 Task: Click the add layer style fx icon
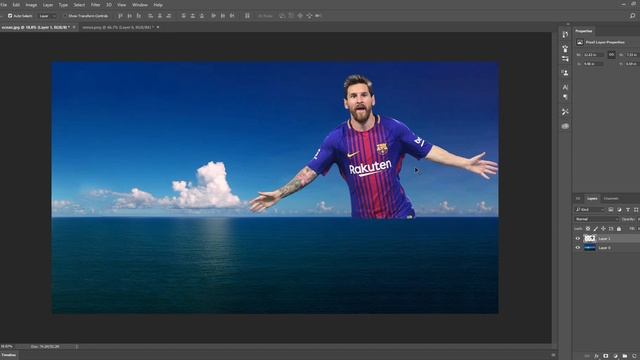596,356
